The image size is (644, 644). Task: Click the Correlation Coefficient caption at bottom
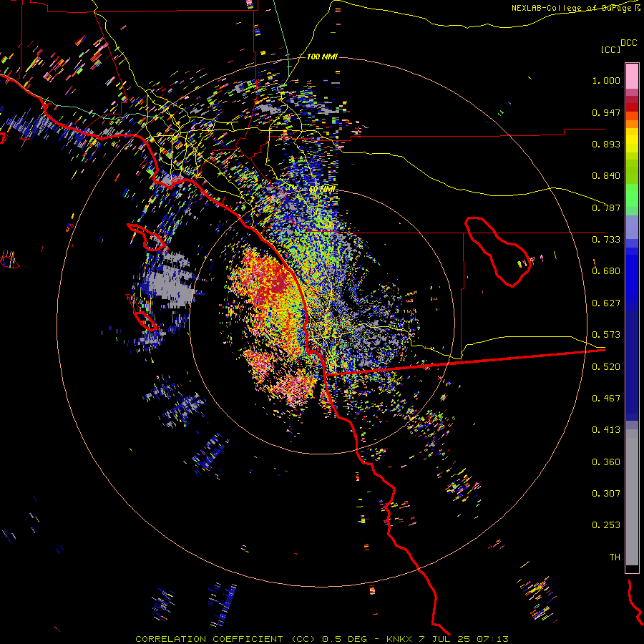pos(322,639)
